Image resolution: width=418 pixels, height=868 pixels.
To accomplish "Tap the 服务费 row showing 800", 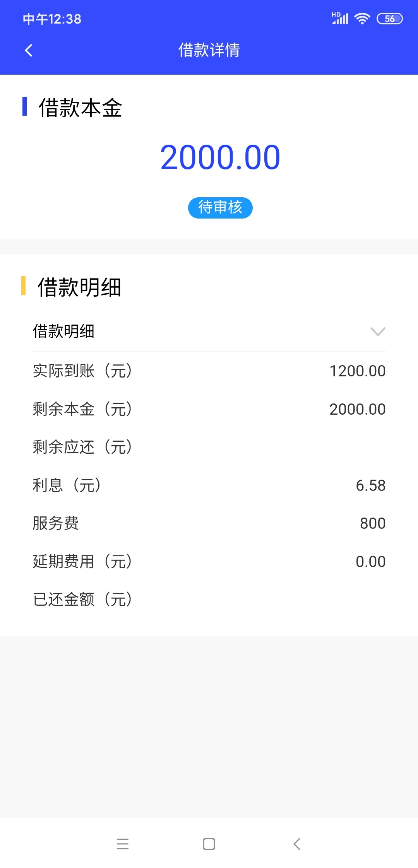I will coord(209,523).
